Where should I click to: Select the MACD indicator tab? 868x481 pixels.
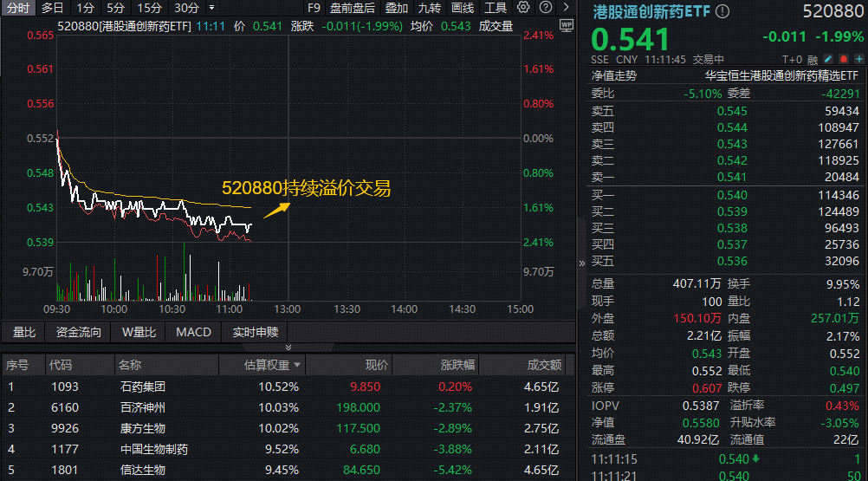(x=193, y=332)
